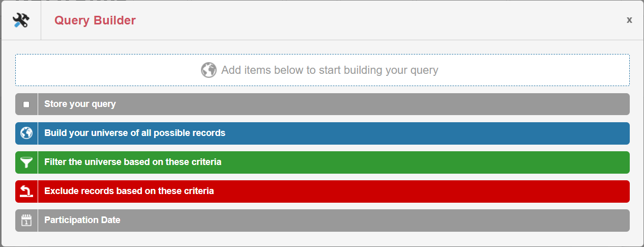Click the square icon beside Store your query
644x247 pixels.
tap(26, 104)
